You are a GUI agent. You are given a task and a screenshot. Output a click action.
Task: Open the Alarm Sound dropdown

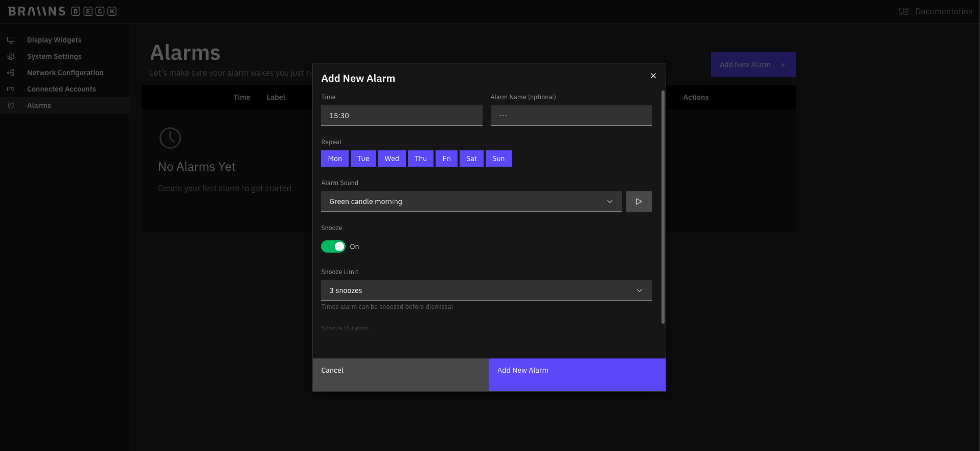[x=471, y=201]
